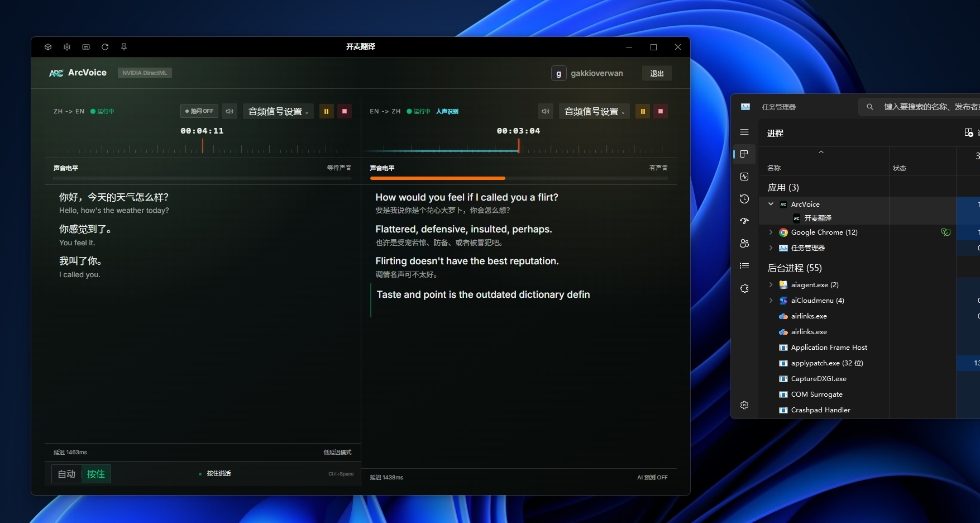Expand the aiagent.exe (2) process group

pyautogui.click(x=771, y=285)
